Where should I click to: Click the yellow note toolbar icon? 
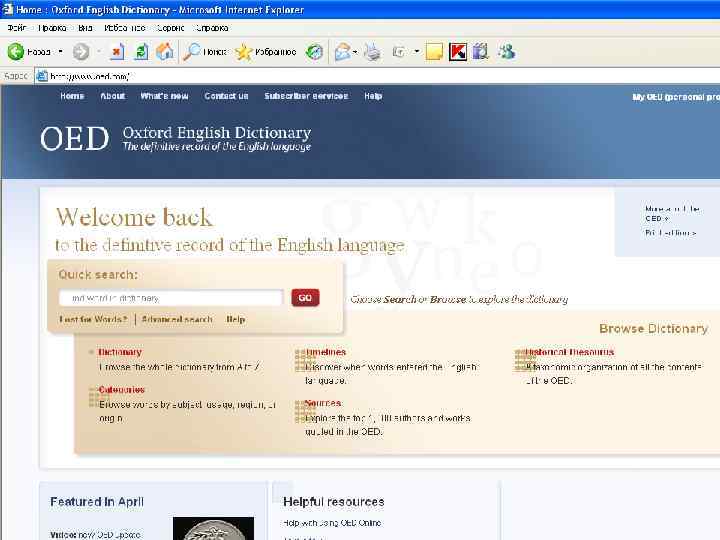pyautogui.click(x=434, y=52)
